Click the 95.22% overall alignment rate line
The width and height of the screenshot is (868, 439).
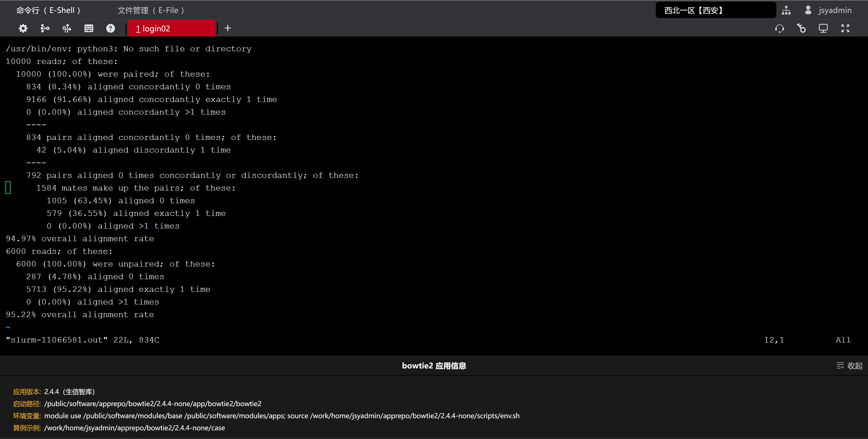(80, 315)
